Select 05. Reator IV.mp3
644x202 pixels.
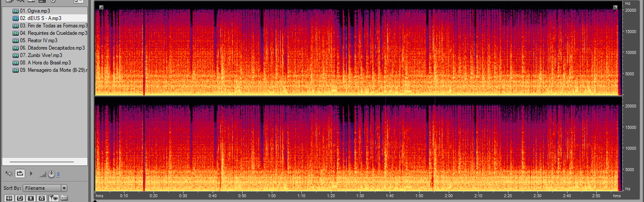pyautogui.click(x=39, y=40)
